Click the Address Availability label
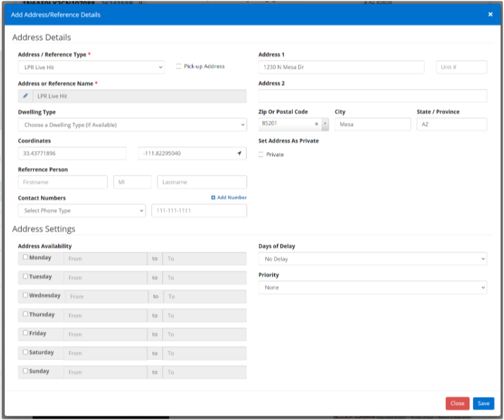Screen dimensions: 504x420 point(45,246)
